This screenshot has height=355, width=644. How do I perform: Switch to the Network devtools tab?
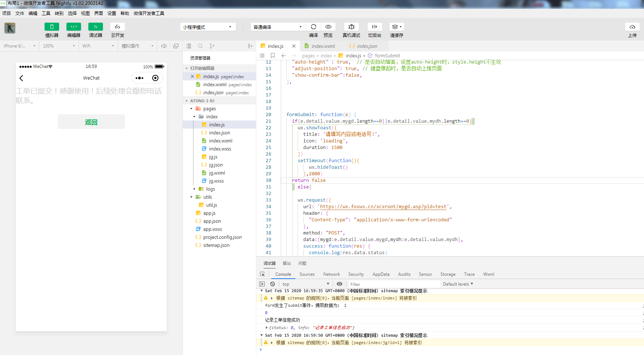click(x=331, y=274)
